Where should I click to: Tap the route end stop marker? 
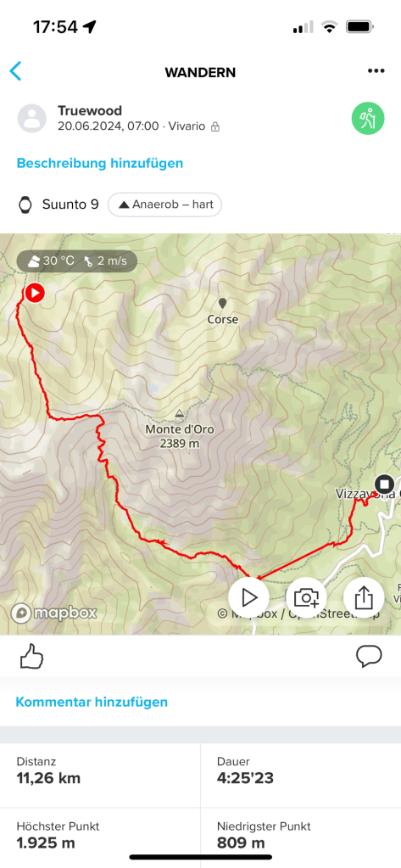click(383, 484)
